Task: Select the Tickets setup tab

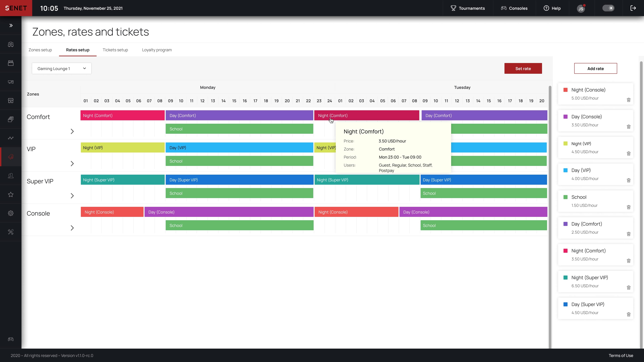Action: (x=115, y=49)
